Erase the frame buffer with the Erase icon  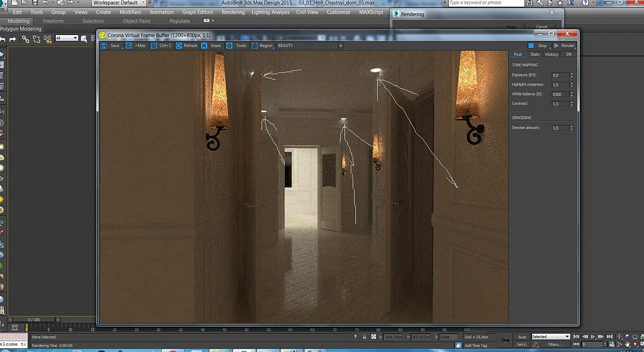(x=204, y=46)
